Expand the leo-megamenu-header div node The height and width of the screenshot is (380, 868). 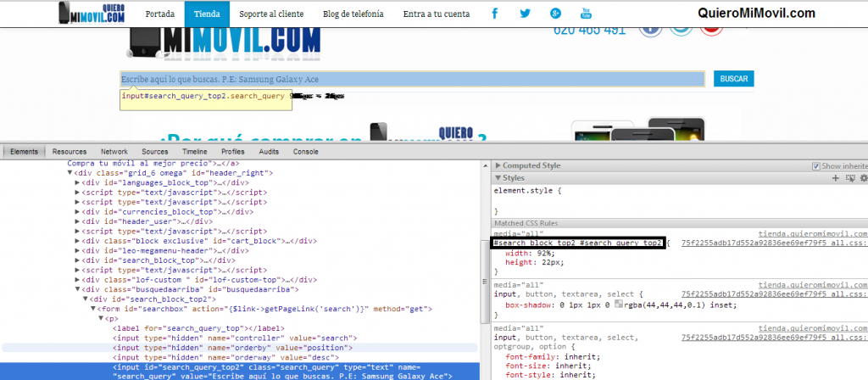(x=77, y=250)
